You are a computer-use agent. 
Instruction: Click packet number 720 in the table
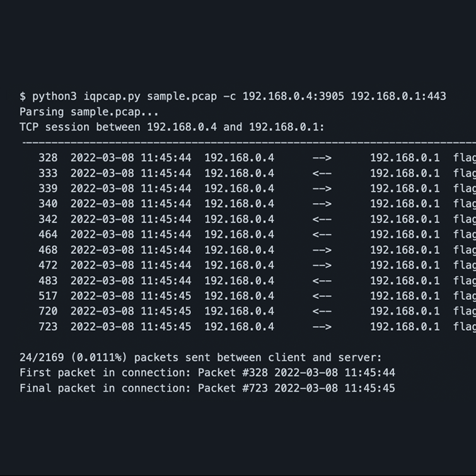point(48,311)
